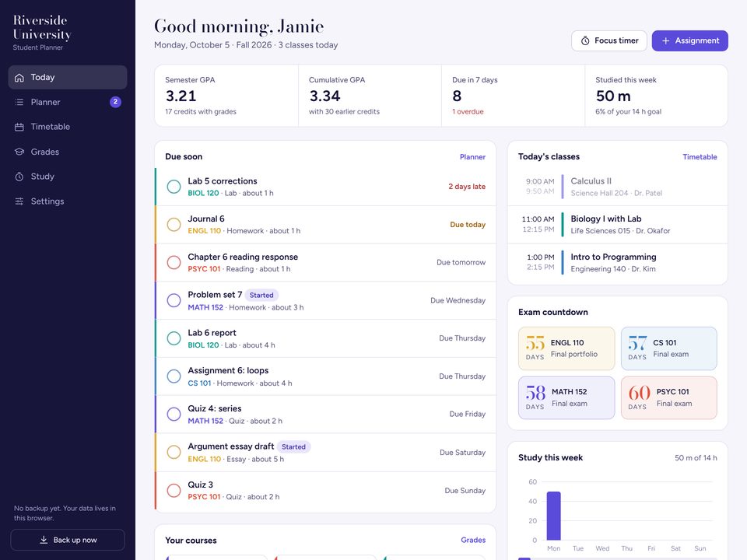Click the Semester GPA 3.21 card

click(226, 96)
